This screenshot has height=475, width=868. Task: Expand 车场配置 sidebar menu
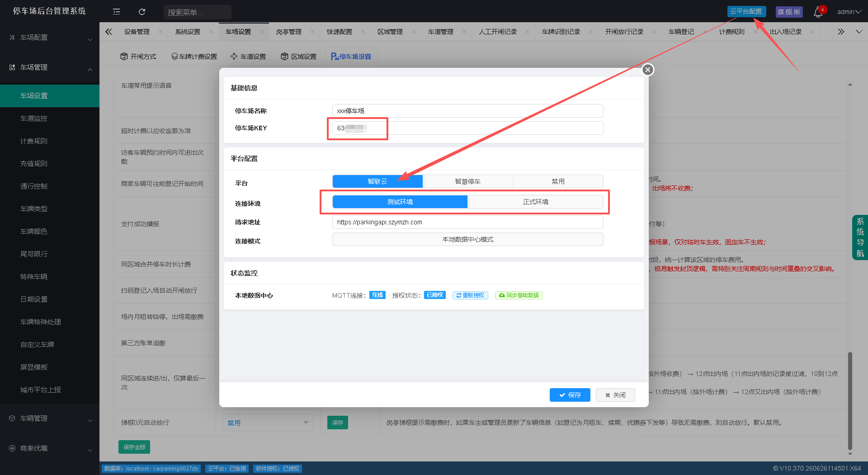50,38
